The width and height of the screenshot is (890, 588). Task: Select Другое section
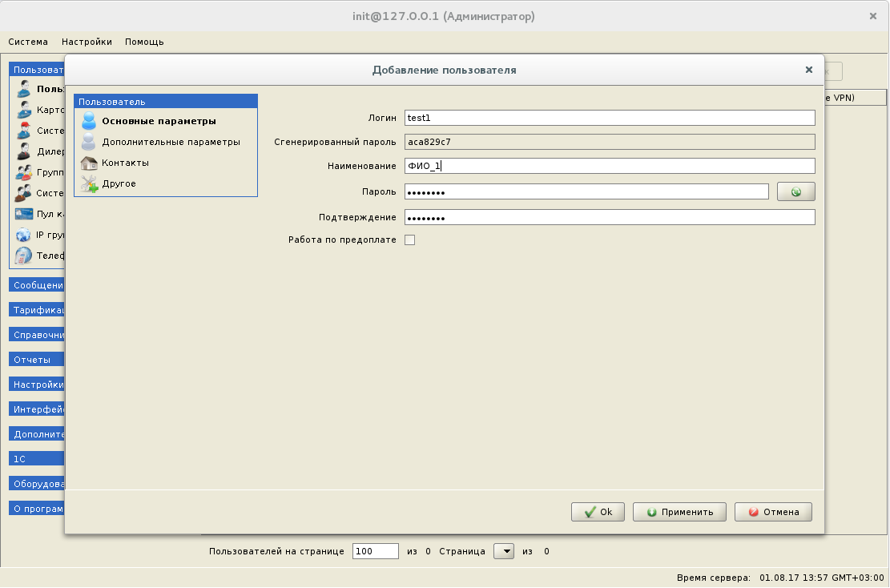tap(119, 184)
